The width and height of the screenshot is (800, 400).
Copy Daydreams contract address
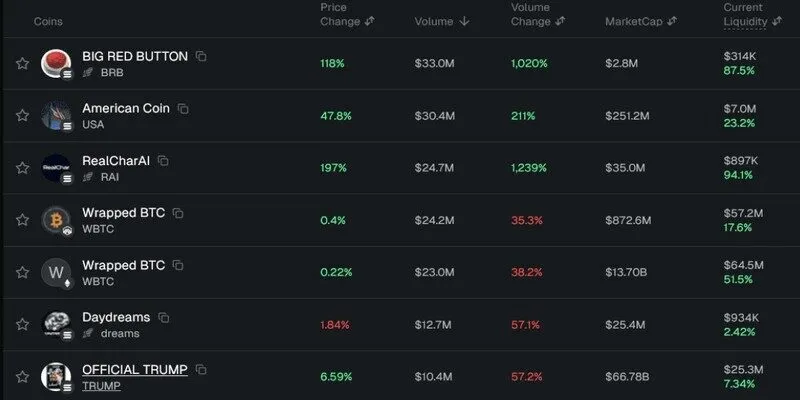(163, 317)
